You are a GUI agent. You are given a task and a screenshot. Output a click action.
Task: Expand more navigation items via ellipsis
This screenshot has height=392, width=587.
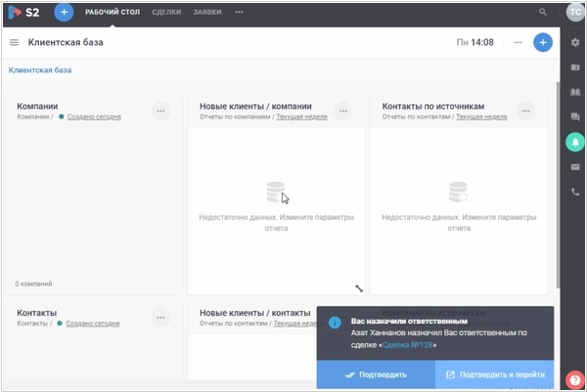click(x=239, y=13)
